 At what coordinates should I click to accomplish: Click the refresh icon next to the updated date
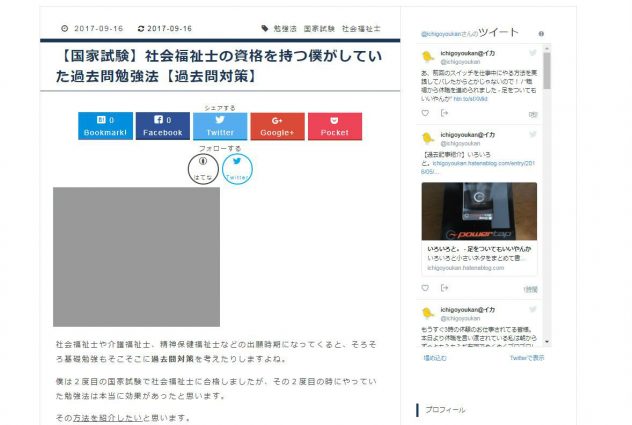pos(141,29)
